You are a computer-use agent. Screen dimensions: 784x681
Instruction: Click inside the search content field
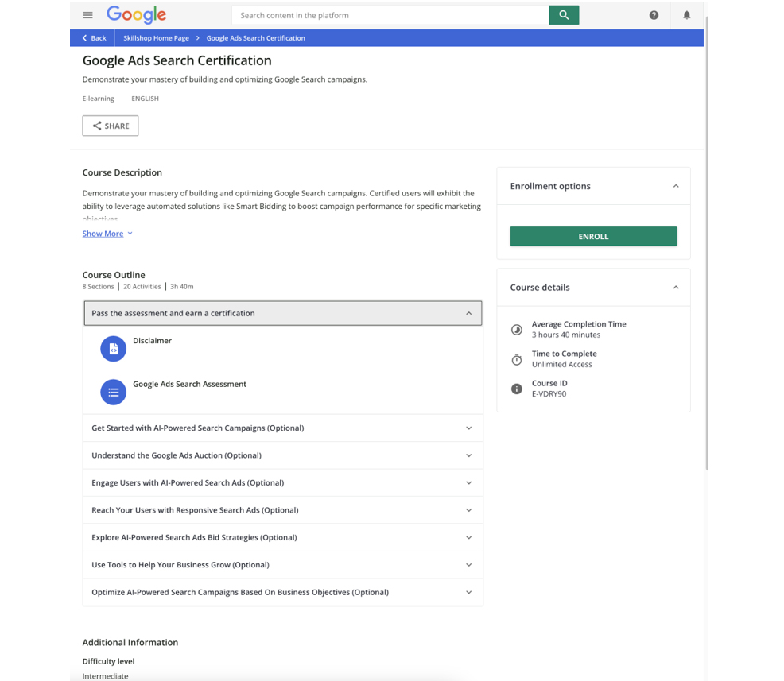click(390, 15)
